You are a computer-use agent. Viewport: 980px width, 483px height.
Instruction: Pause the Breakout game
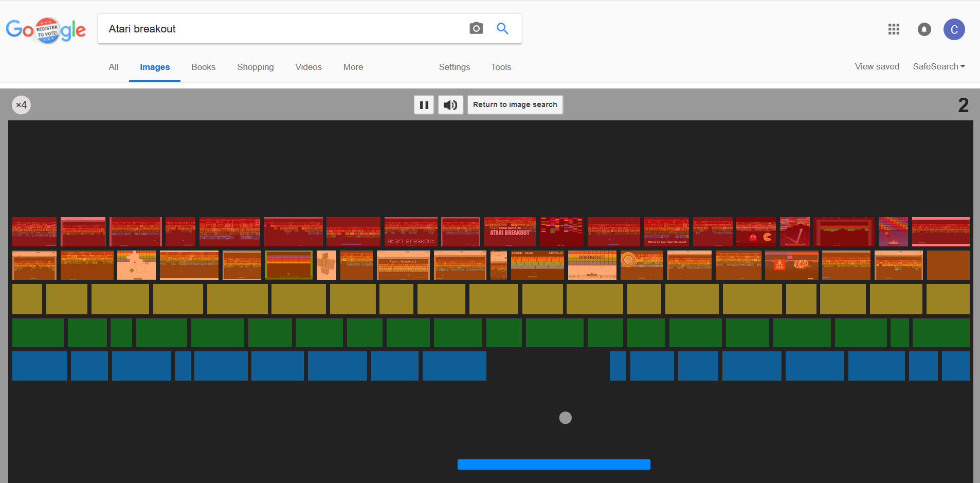click(424, 105)
